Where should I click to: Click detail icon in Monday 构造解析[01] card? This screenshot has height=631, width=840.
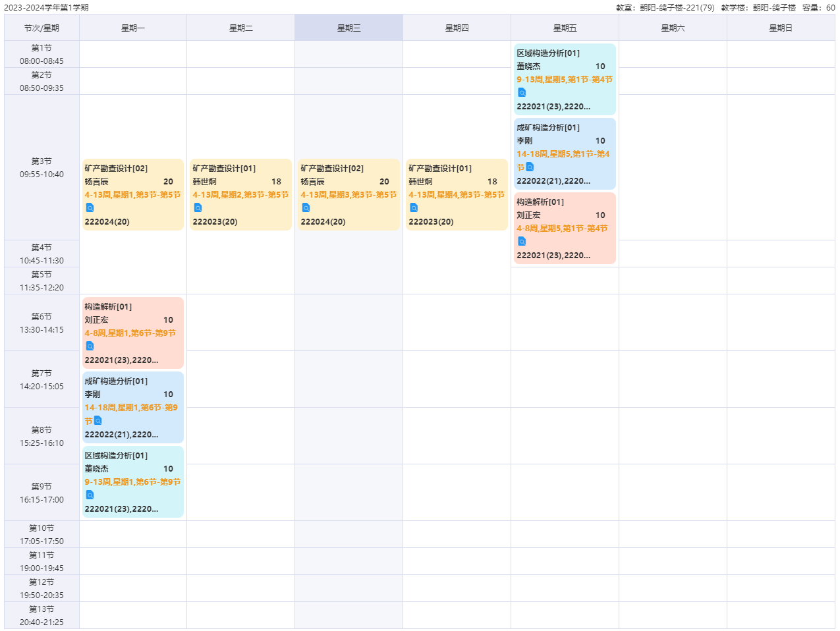[x=90, y=346]
